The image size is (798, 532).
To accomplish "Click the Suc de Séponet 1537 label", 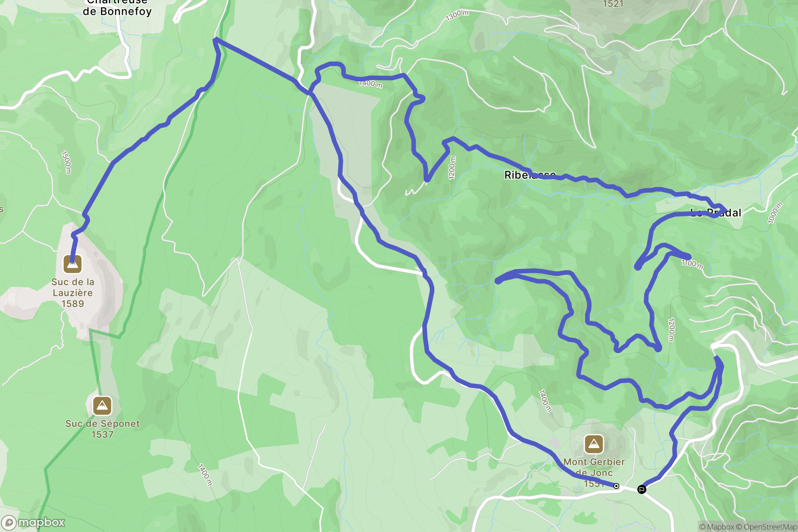I will 102,429.
